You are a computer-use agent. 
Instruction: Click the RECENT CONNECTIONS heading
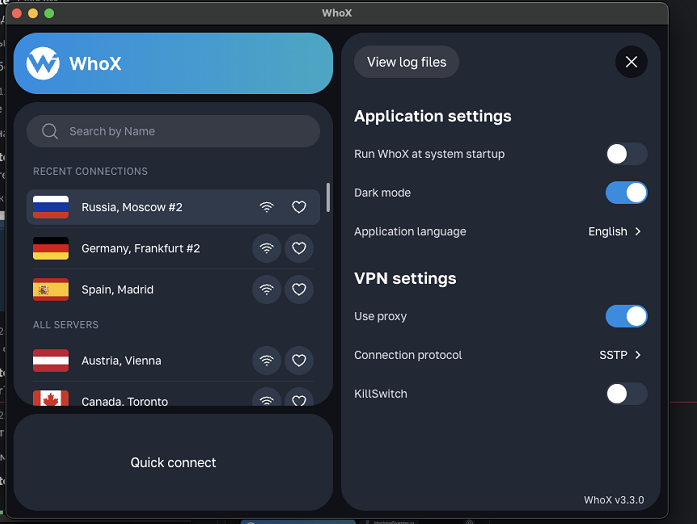click(x=90, y=172)
